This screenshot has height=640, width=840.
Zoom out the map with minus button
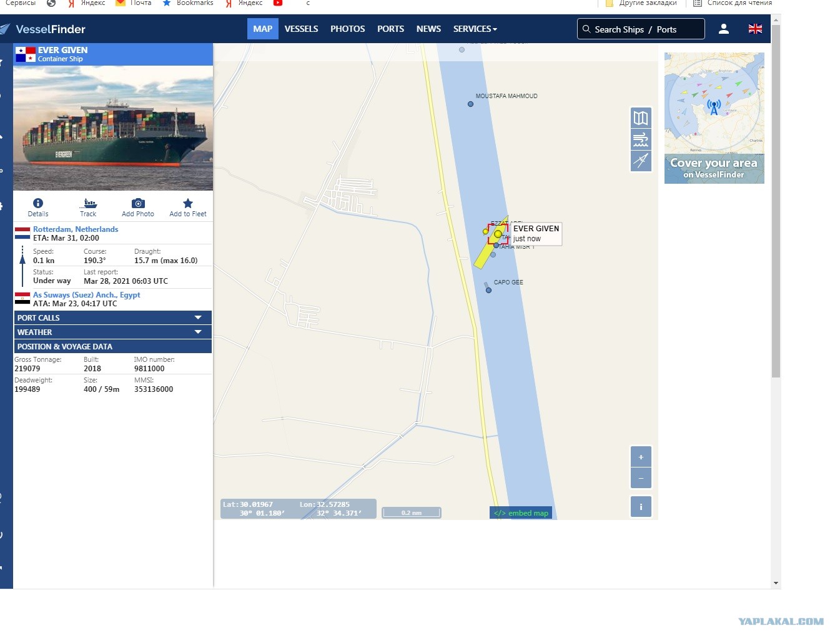pos(641,478)
